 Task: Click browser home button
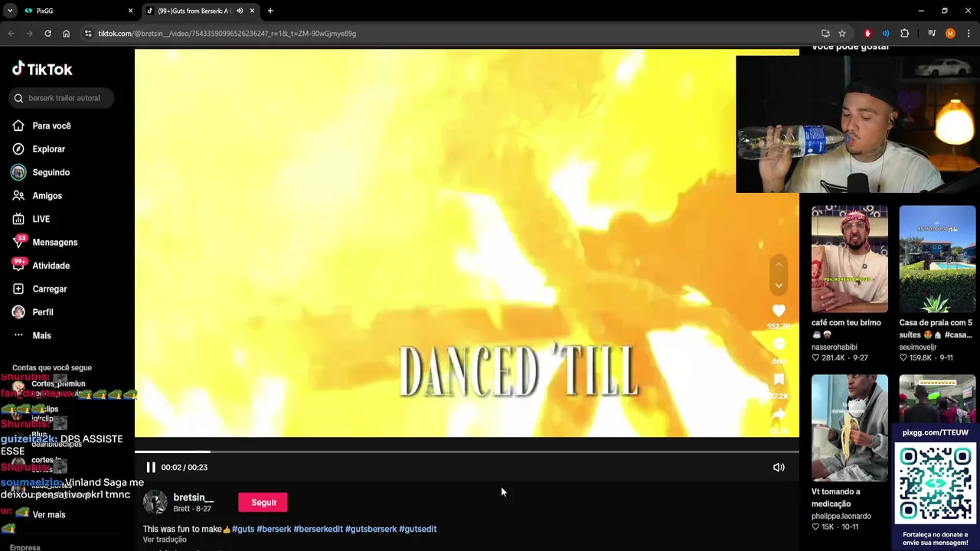(x=66, y=34)
